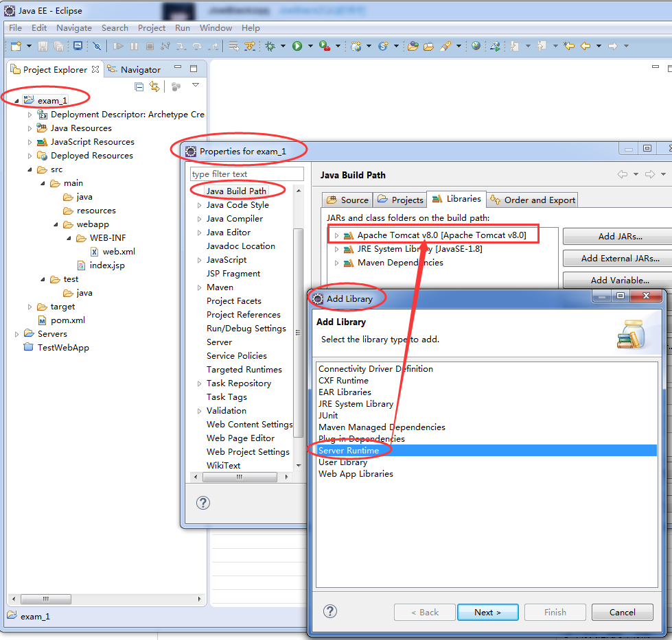Collapse the exam_1 project node
Viewport: 672px width, 640px height.
(16, 101)
